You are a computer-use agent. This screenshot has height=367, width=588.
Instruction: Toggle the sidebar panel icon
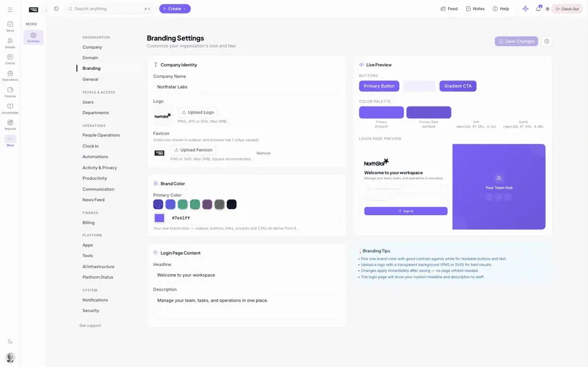56,9
